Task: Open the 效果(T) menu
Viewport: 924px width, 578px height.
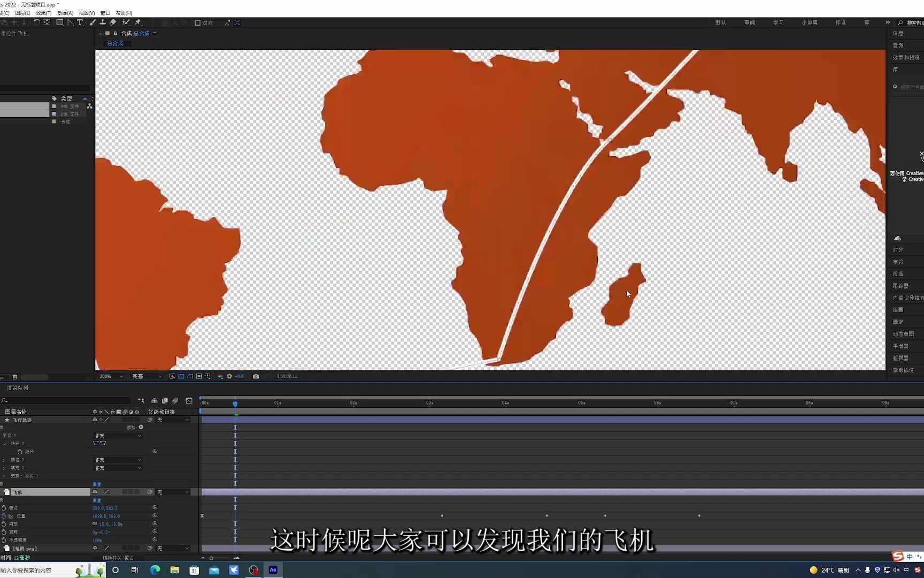Action: 44,13
